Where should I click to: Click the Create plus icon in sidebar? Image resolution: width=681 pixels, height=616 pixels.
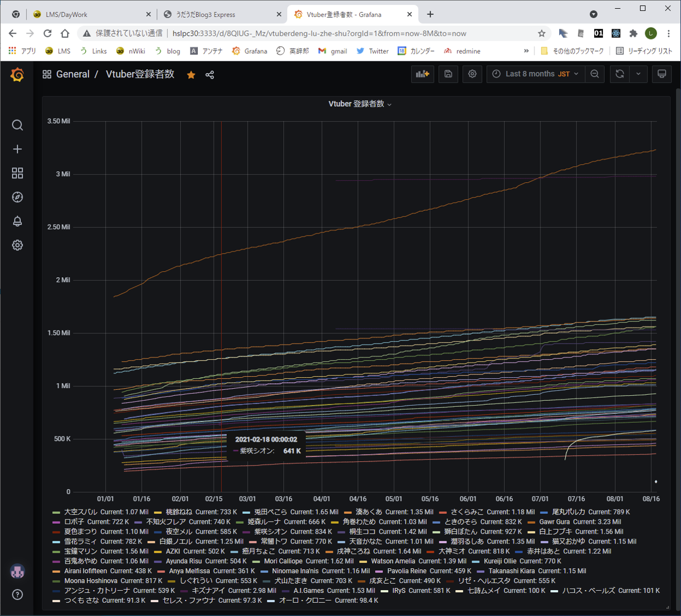tap(18, 149)
